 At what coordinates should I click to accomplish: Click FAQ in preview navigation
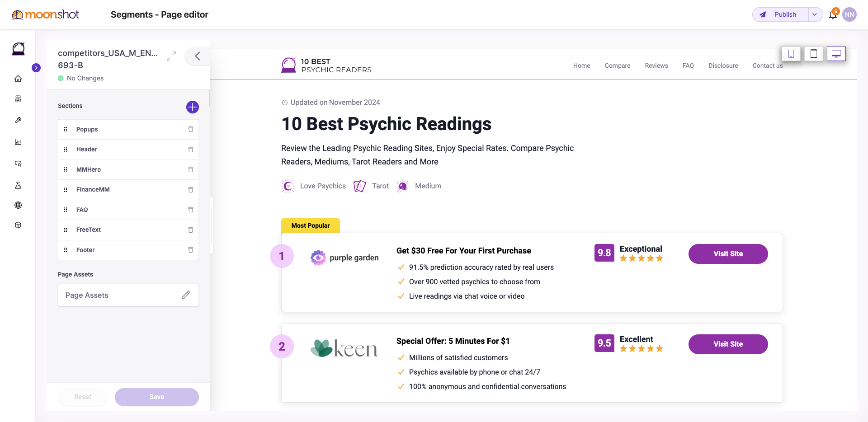pos(688,66)
